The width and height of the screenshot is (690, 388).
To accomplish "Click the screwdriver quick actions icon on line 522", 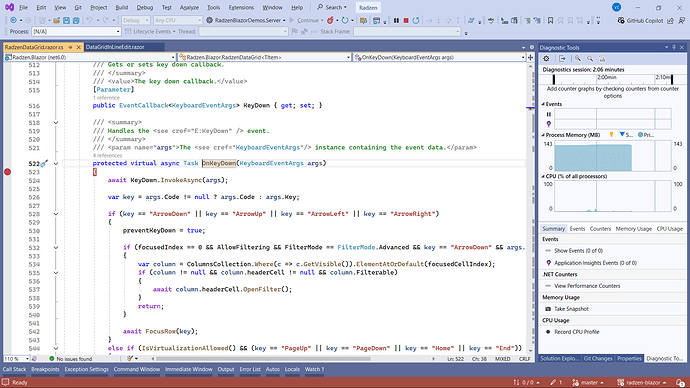I will coord(44,164).
